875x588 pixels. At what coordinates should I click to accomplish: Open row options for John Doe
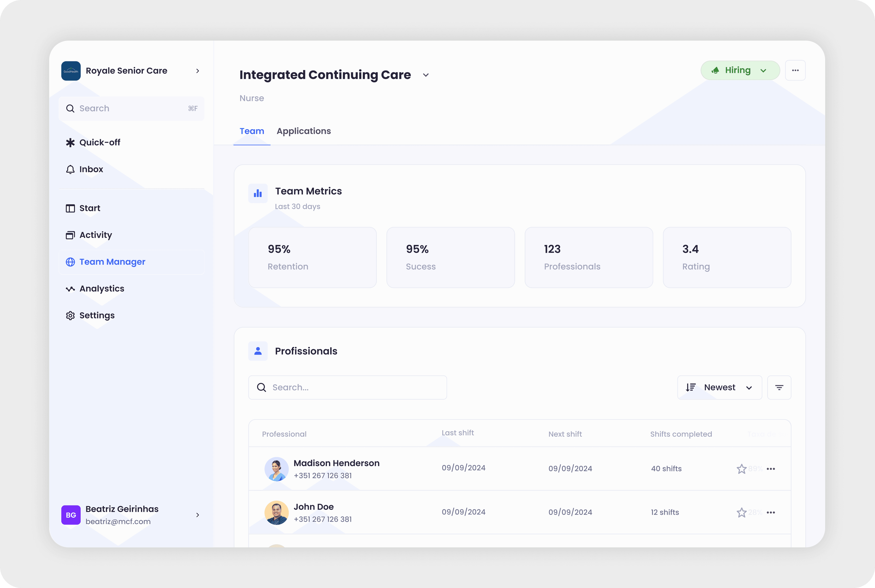pos(771,513)
